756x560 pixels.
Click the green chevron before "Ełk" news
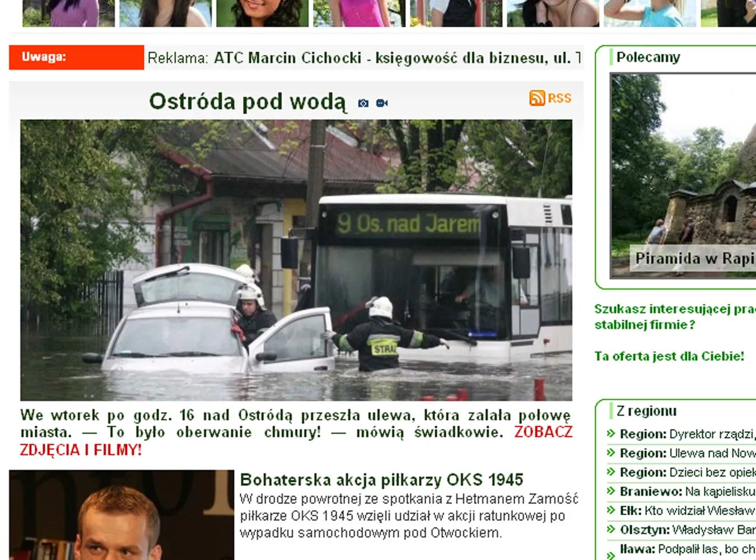pyautogui.click(x=610, y=510)
